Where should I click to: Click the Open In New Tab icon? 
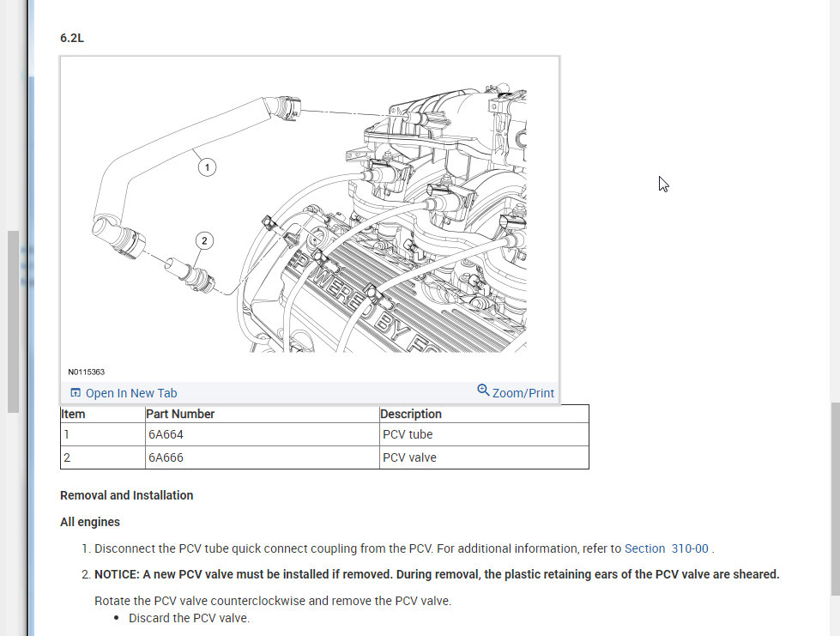click(x=76, y=393)
